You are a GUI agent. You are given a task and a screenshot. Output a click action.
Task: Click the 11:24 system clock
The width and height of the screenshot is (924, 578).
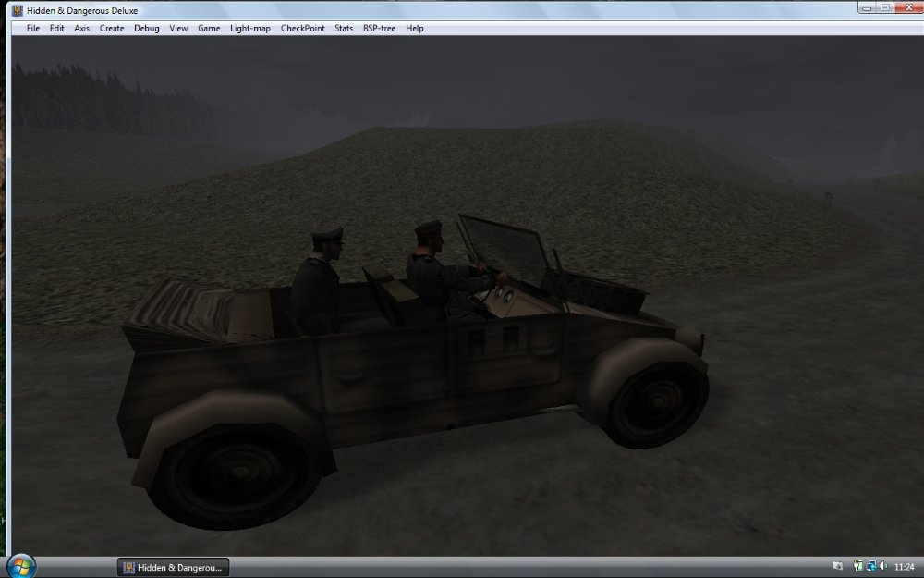tap(905, 567)
